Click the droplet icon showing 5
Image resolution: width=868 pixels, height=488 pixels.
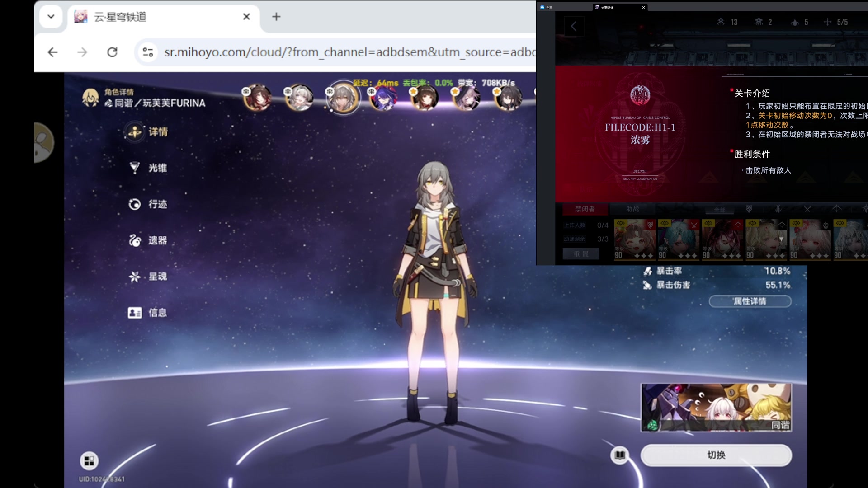[x=795, y=22]
